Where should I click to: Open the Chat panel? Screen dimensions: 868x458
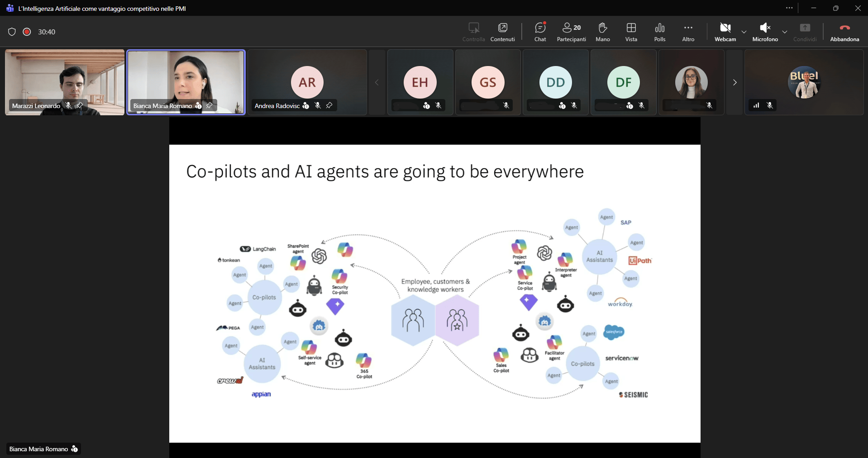pos(540,32)
